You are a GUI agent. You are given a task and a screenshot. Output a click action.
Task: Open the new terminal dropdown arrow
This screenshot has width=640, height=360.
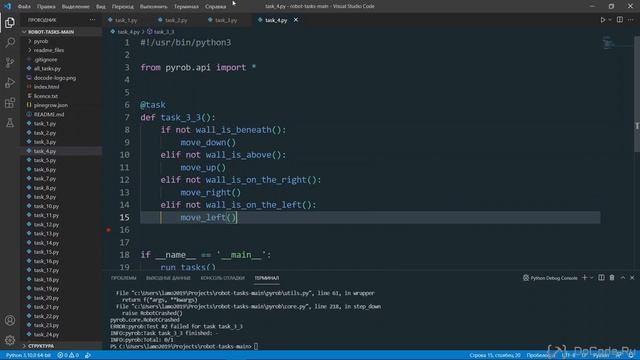tap(591, 278)
